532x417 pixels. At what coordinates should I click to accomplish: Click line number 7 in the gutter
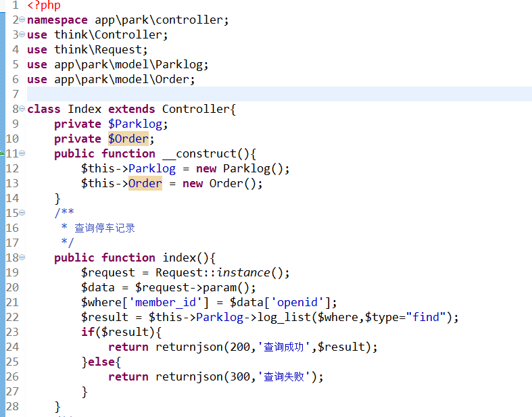15,95
